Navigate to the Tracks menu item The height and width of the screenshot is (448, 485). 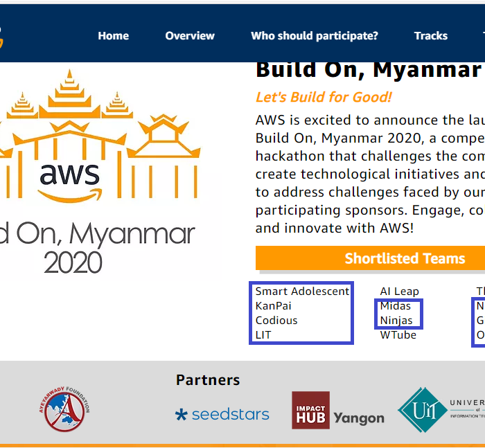pyautogui.click(x=431, y=36)
